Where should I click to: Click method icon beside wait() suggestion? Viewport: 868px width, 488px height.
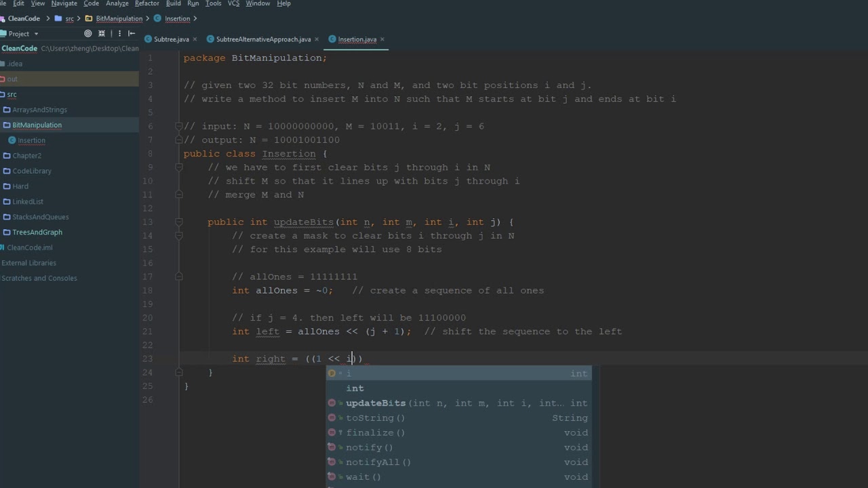point(332,477)
